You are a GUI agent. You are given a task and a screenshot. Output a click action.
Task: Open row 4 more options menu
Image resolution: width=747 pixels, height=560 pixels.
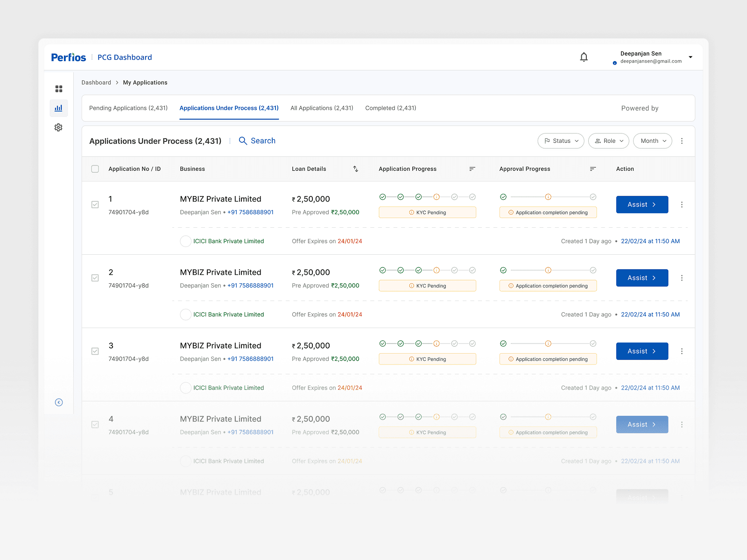coord(682,425)
